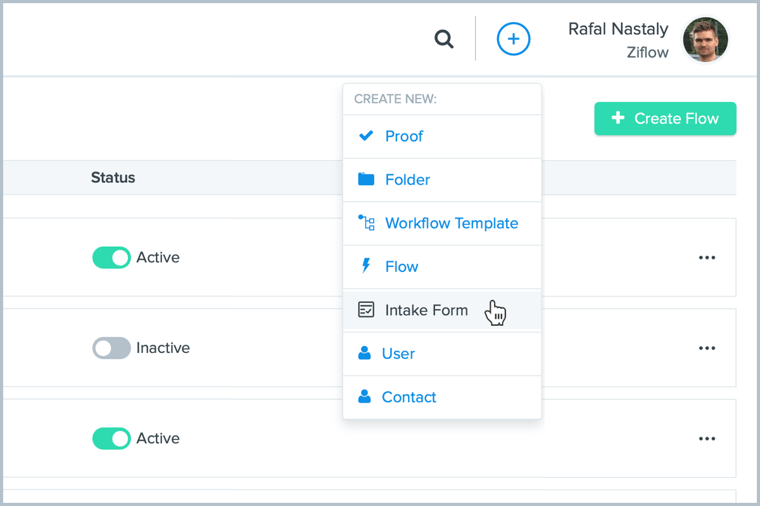The height and width of the screenshot is (506, 760).
Task: Enable the Inactive flow toggle
Action: pyautogui.click(x=111, y=348)
